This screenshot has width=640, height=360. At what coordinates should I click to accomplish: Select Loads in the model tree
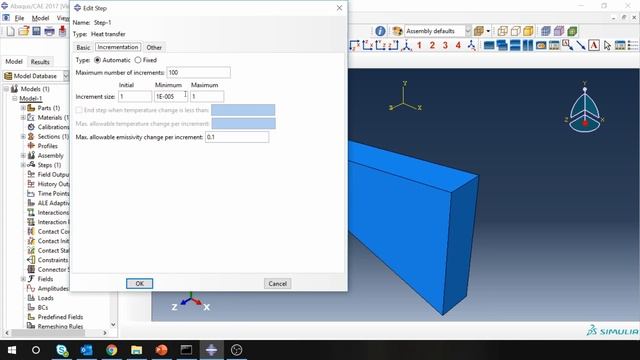[45, 298]
